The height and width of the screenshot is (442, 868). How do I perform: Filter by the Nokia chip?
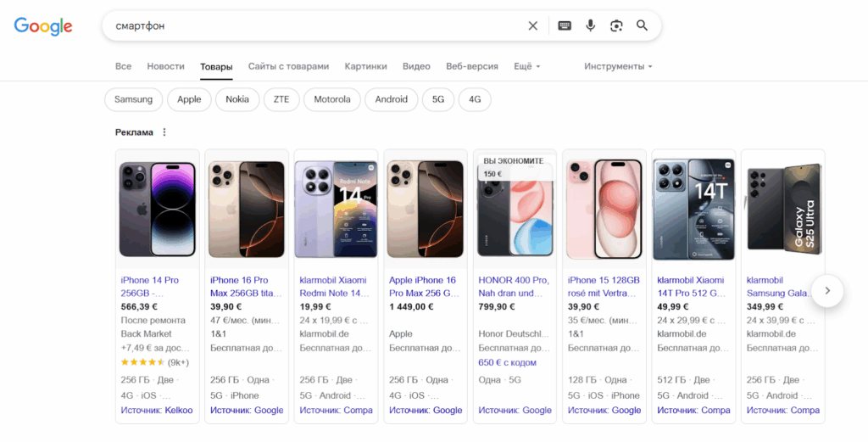coord(237,100)
